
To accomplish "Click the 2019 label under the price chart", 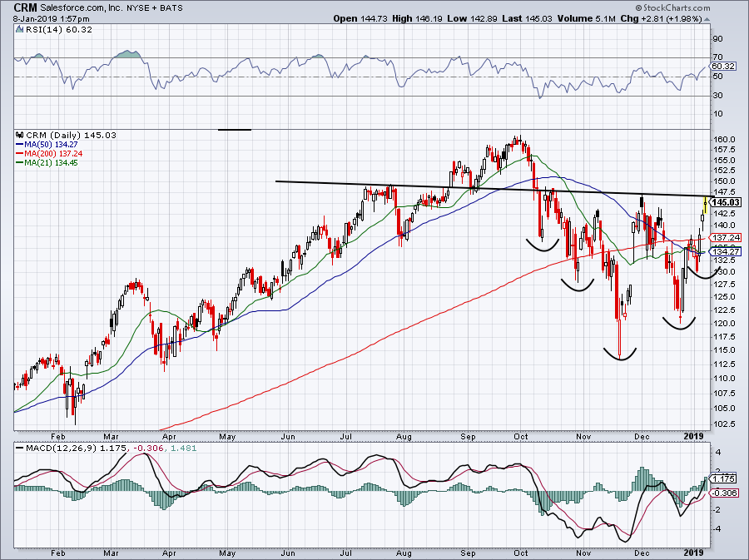I will pyautogui.click(x=693, y=436).
